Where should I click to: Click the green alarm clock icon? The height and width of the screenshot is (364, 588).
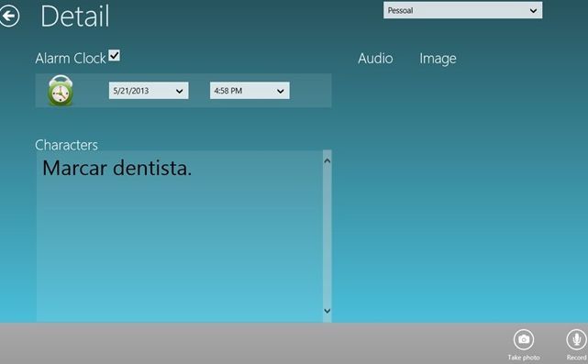click(61, 91)
